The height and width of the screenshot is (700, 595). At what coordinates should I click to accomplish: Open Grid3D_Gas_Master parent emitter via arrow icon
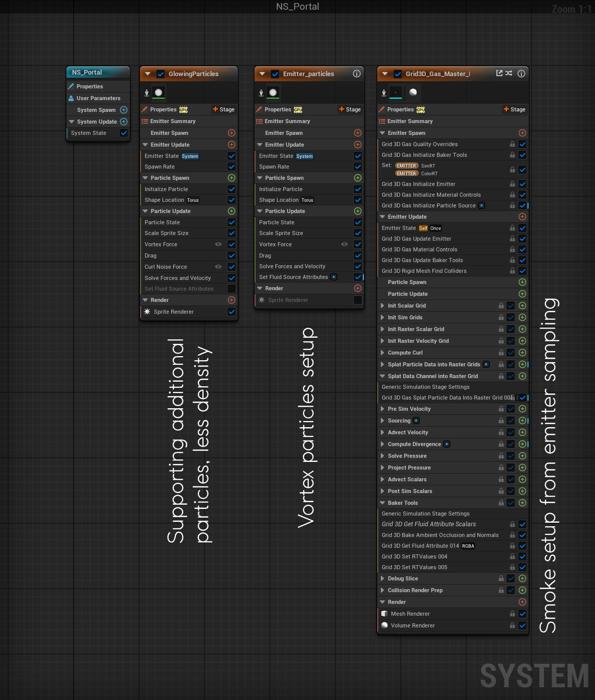pyautogui.click(x=499, y=74)
